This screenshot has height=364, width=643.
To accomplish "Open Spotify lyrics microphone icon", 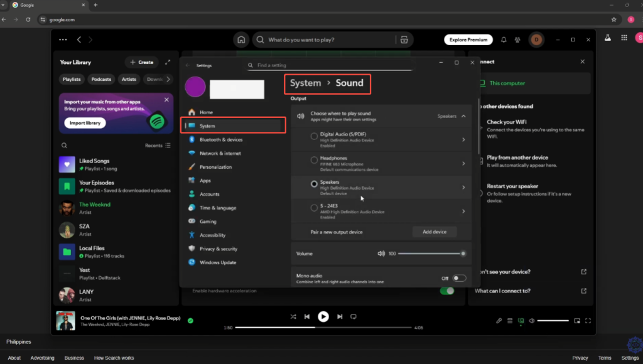I will [499, 321].
